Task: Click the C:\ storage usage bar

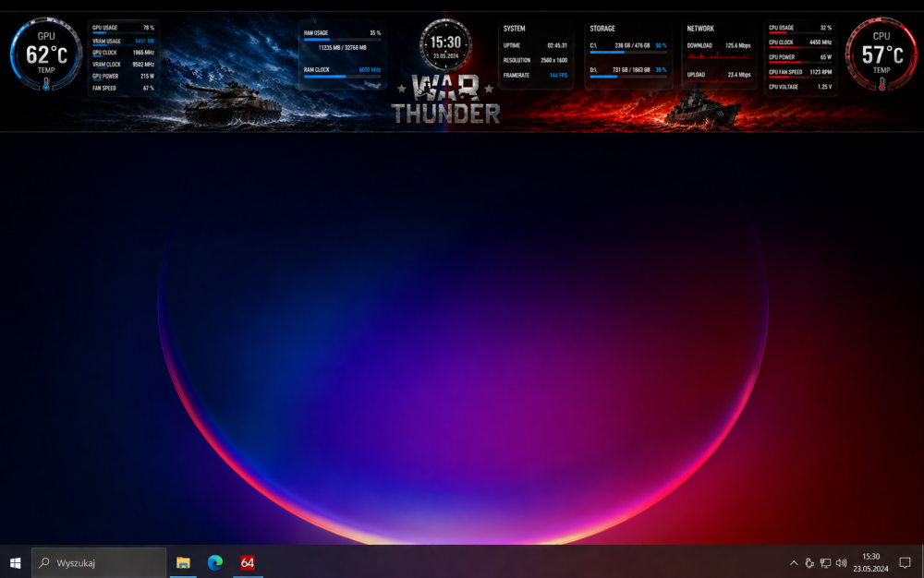Action: (627, 52)
